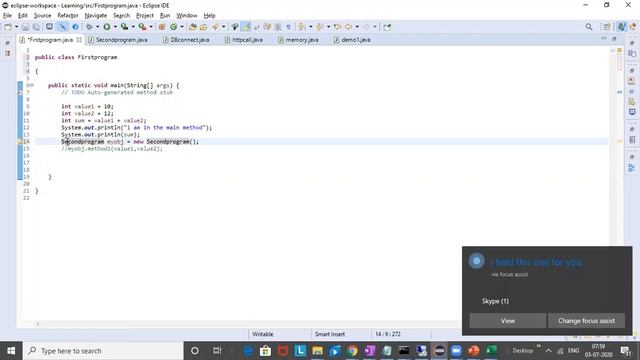
Task: Minimize the editor area
Action: 604,38
